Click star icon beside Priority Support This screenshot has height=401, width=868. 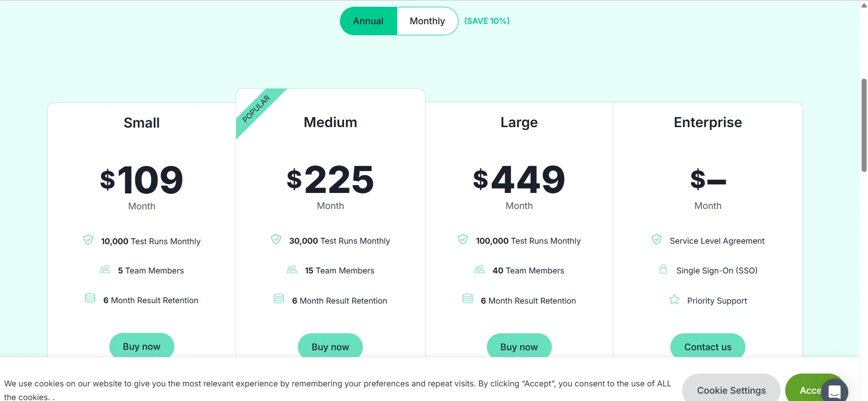[x=674, y=300]
